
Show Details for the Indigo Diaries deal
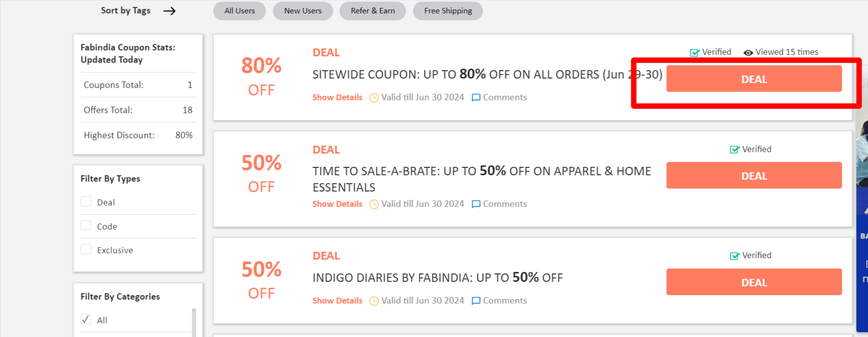tap(337, 301)
